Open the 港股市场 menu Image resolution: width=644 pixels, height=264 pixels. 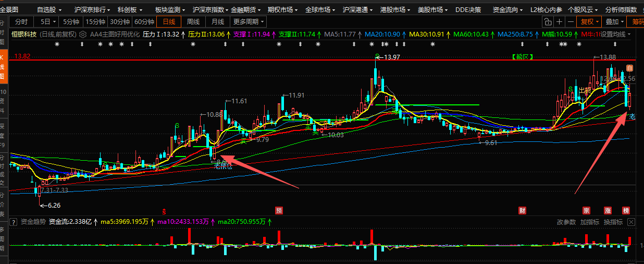395,9
